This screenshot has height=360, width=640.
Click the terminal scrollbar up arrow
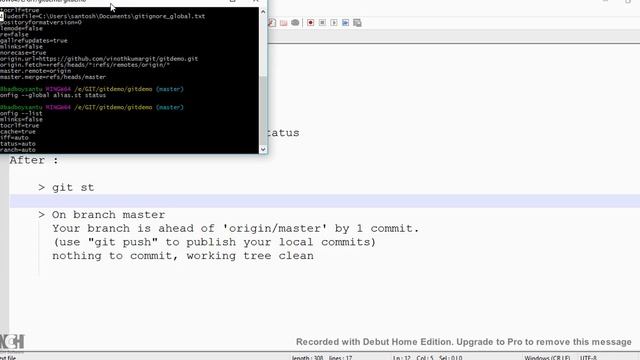tap(263, 11)
